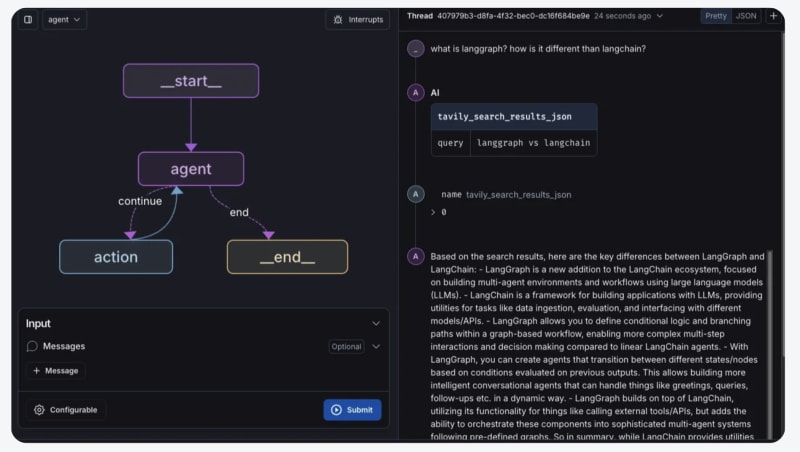Submit the input to run graph

coord(352,410)
